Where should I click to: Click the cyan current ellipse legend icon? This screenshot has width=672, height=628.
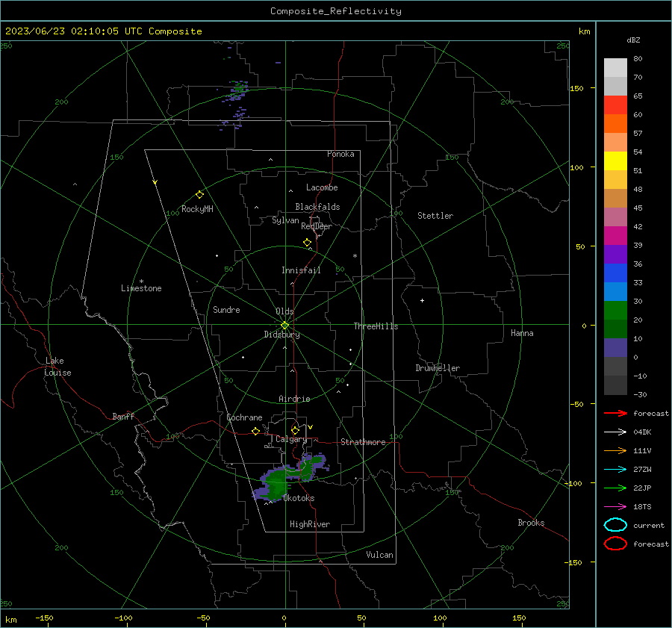(x=615, y=525)
